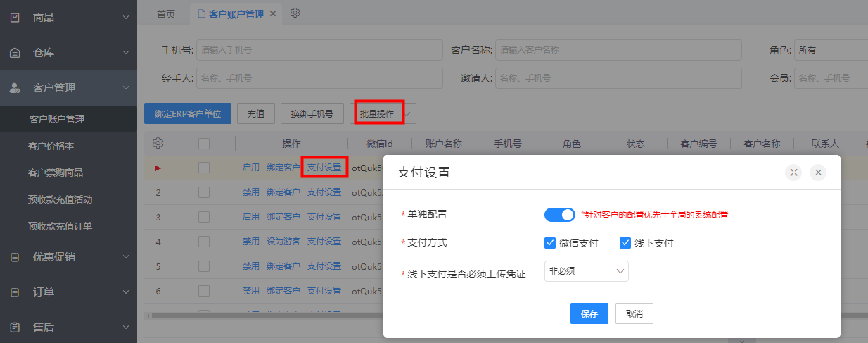
Task: Click the 状态 column header
Action: [635, 144]
